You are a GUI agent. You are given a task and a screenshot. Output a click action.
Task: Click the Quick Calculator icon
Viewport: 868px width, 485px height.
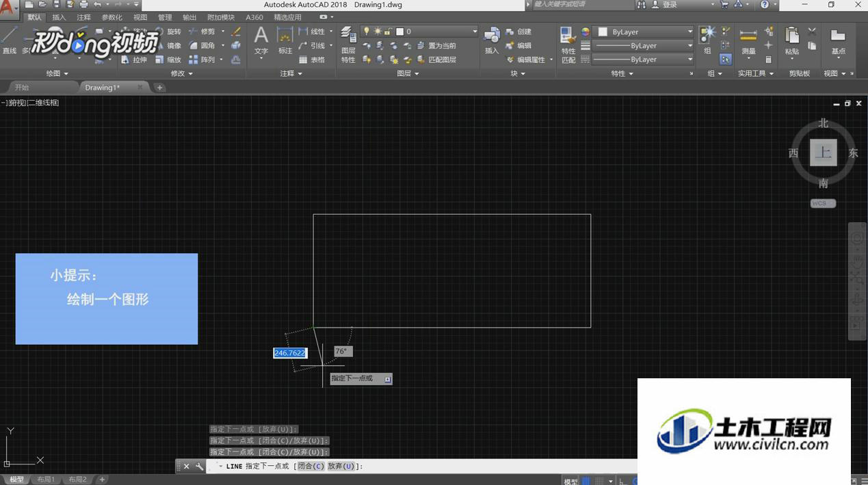click(769, 60)
